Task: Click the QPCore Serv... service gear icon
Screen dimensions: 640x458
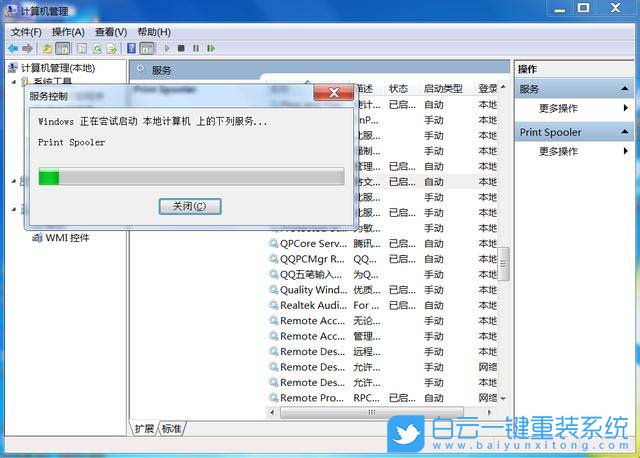Action: (273, 243)
